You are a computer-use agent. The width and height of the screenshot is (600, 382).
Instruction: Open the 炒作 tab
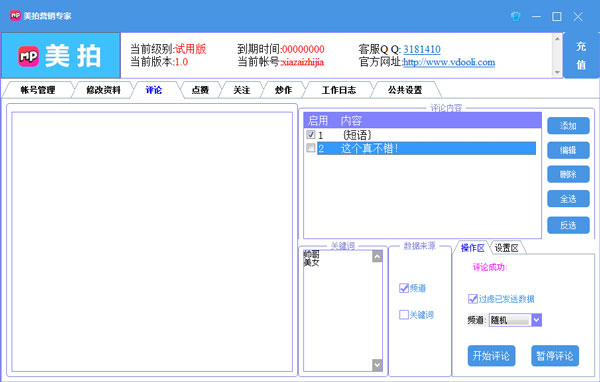coord(284,90)
